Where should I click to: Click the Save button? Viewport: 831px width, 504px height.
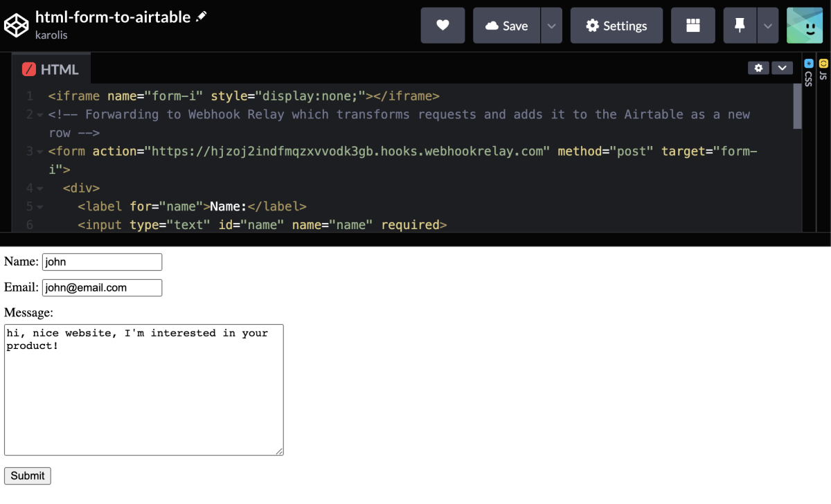[x=506, y=25]
